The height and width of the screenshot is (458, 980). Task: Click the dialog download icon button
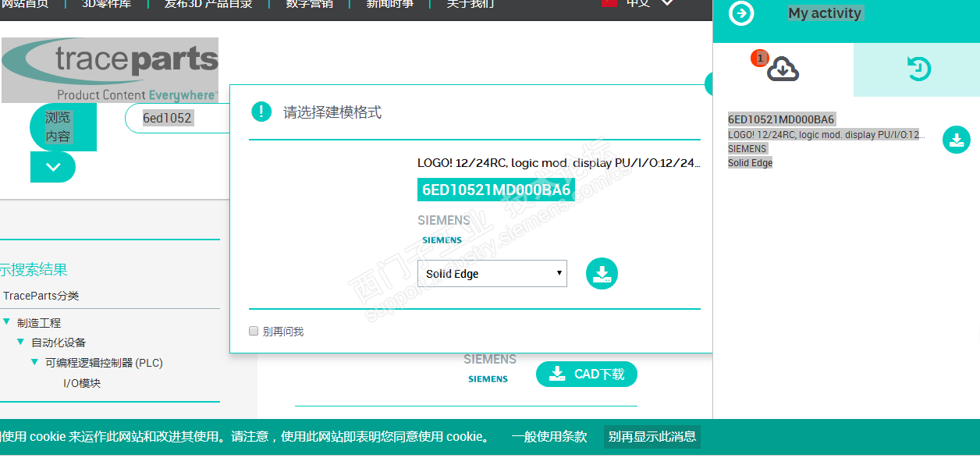[602, 274]
